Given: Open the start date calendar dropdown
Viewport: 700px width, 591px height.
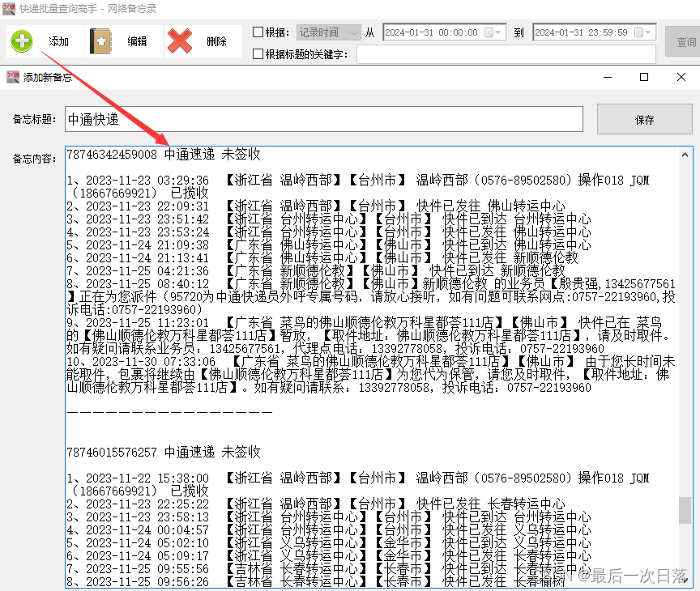Looking at the screenshot, I should click(493, 32).
